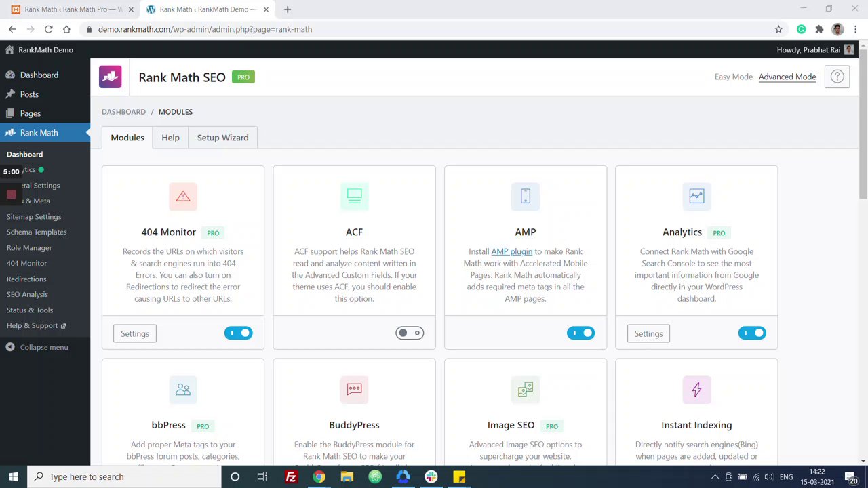This screenshot has width=868, height=488.
Task: Click the Grammarly extension icon
Action: [802, 29]
